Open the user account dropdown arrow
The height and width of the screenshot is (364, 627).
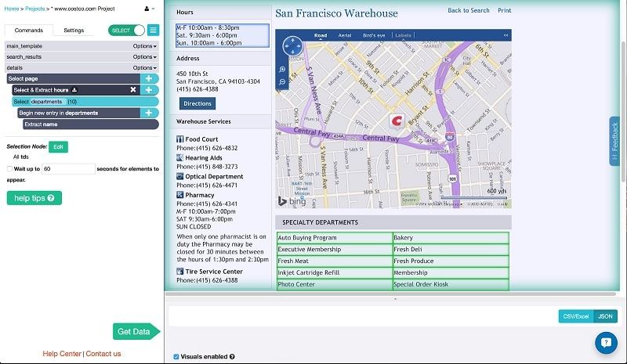[153, 9]
